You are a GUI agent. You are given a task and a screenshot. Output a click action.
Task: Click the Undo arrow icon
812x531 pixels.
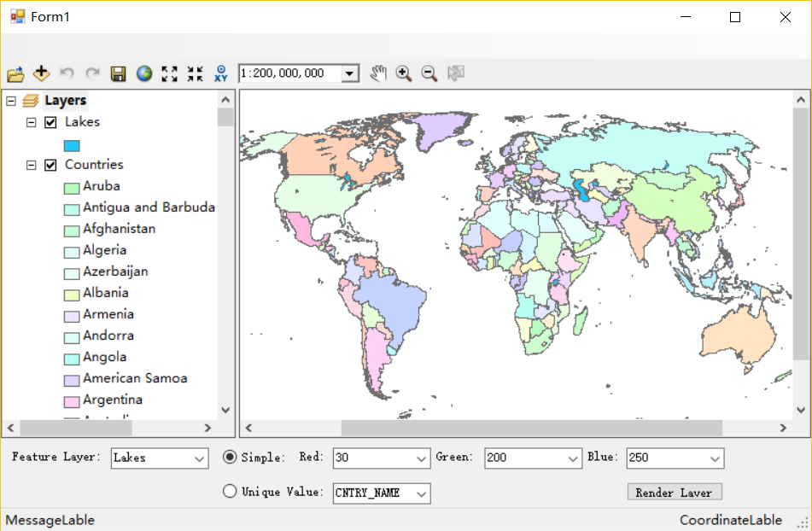[67, 73]
